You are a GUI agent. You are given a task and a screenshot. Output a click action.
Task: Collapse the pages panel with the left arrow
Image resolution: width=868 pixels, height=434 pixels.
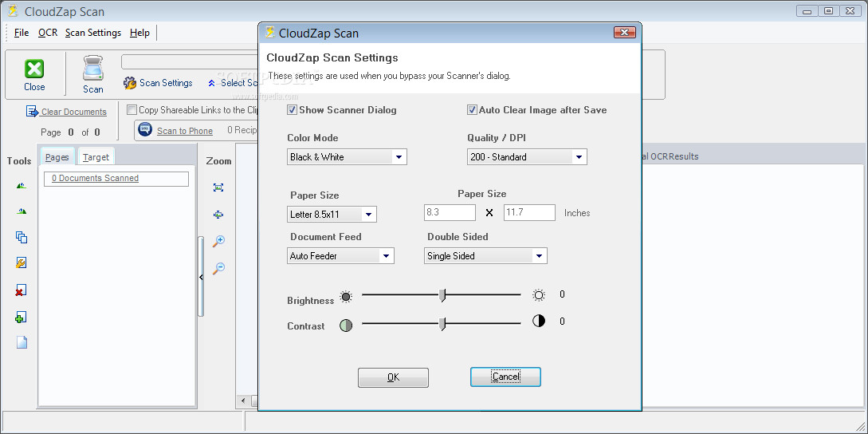[x=201, y=277]
